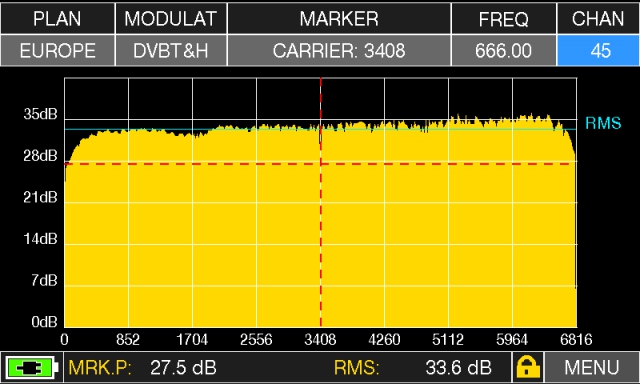Screen dimensions: 640x384
Task: Click the 2556 carrier axis label
Action: click(x=256, y=340)
